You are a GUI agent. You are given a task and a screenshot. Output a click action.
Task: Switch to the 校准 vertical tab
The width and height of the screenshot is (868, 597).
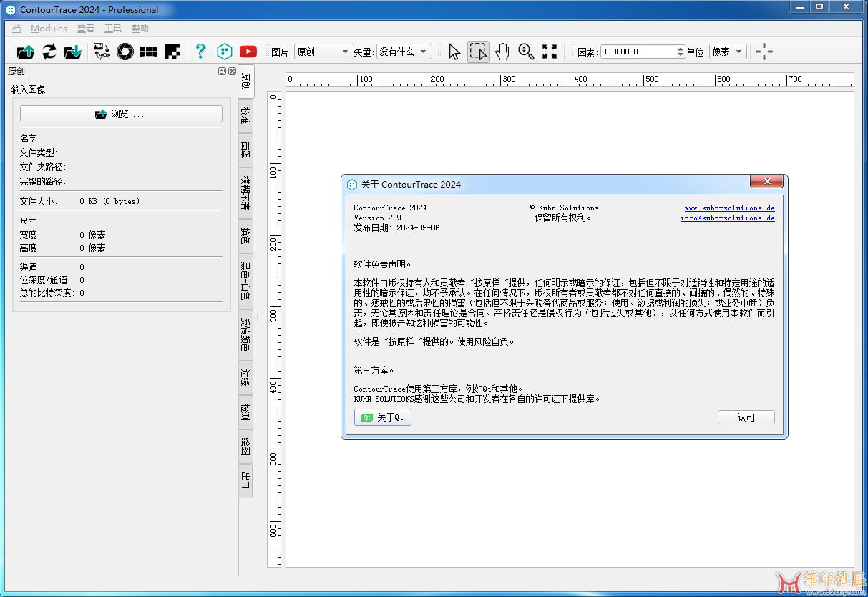click(x=245, y=116)
